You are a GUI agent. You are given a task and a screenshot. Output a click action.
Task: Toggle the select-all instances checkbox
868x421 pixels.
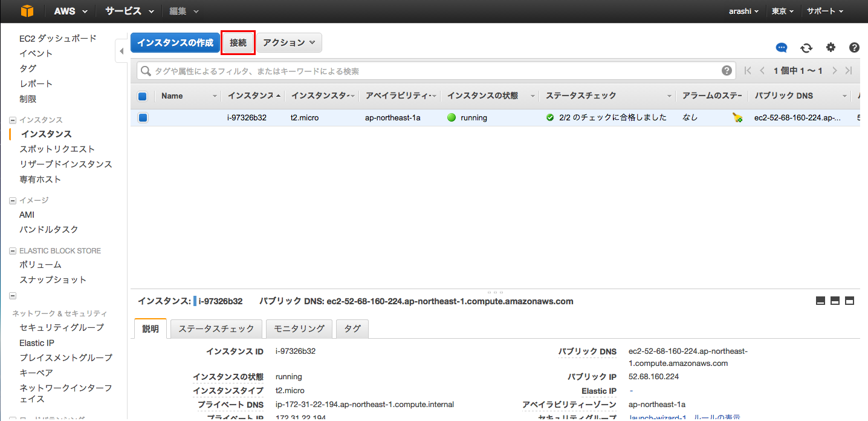[x=143, y=95]
